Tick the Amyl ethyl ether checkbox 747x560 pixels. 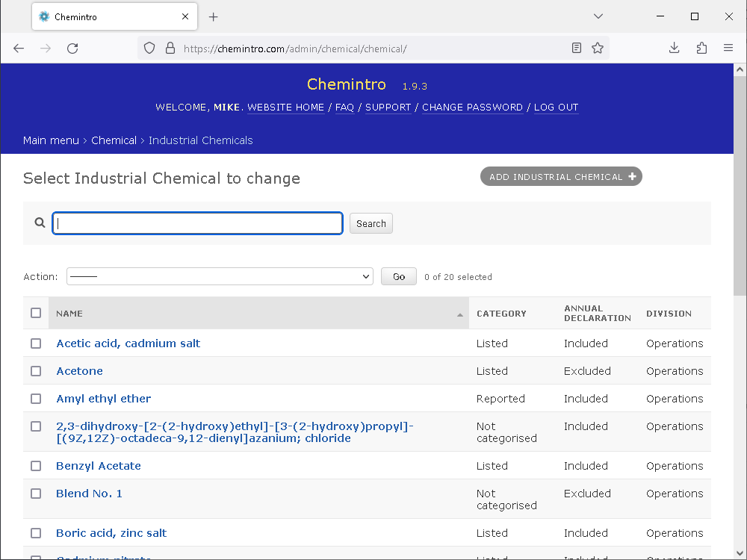[x=36, y=399]
